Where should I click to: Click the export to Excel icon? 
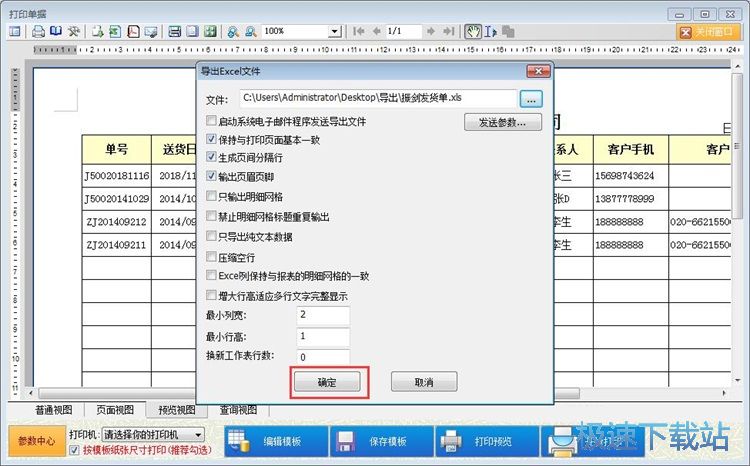115,32
